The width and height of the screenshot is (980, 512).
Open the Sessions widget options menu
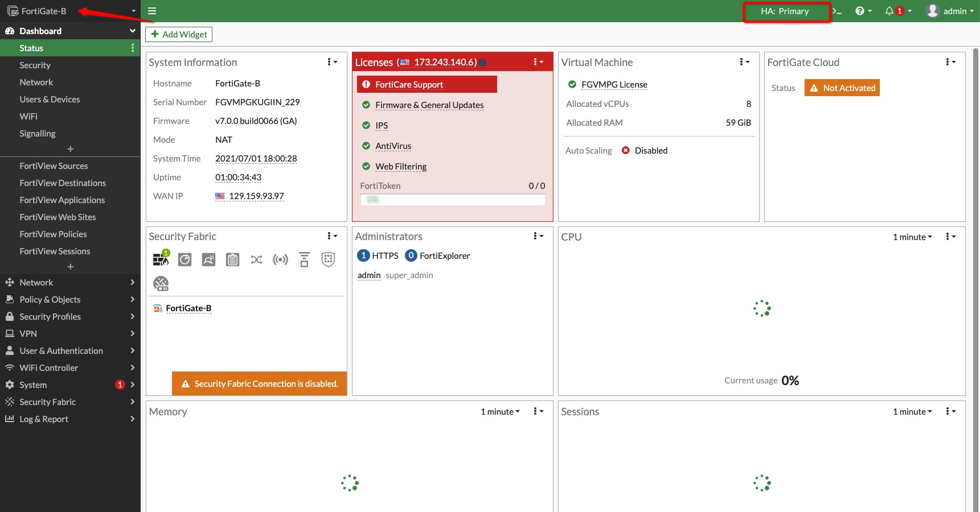click(x=951, y=411)
